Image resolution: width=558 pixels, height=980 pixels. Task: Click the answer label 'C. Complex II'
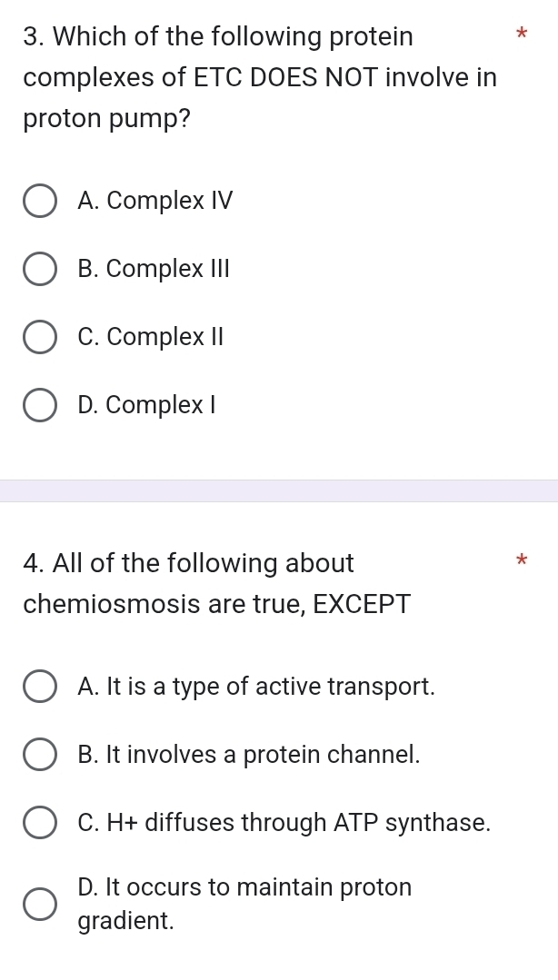click(150, 337)
